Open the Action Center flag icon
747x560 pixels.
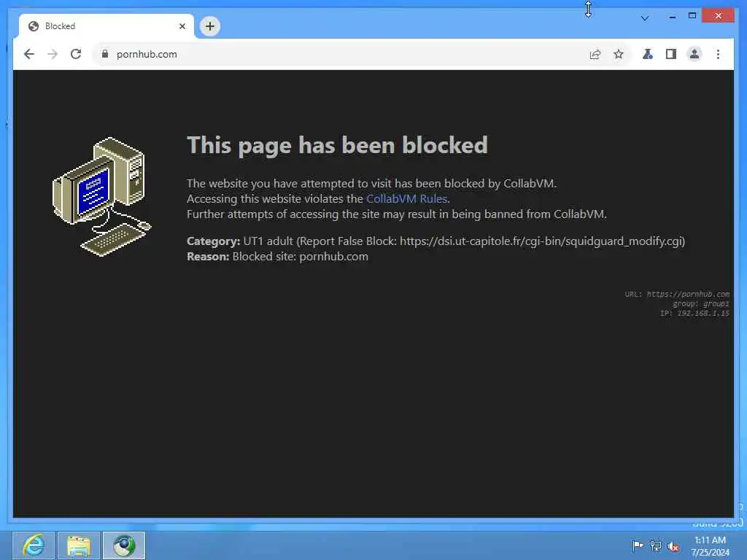pos(638,545)
